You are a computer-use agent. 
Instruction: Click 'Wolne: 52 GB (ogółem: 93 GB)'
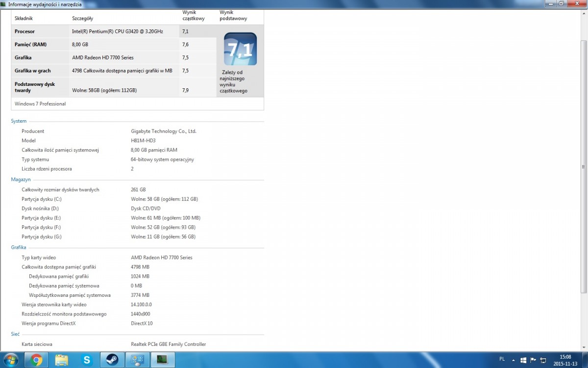point(163,227)
